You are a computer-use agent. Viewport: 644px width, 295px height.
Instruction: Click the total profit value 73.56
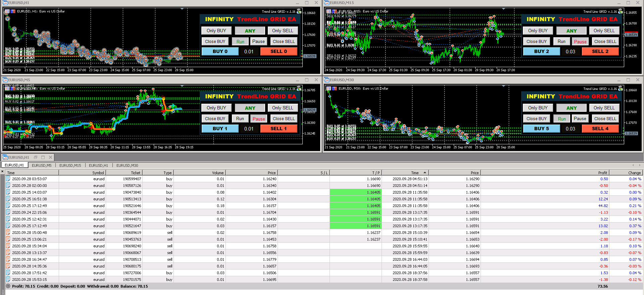click(603, 286)
